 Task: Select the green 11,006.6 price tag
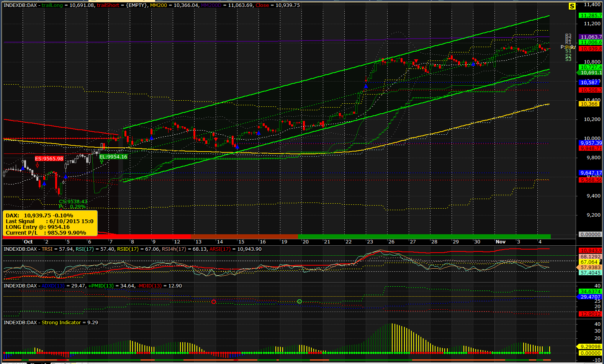pyautogui.click(x=591, y=42)
